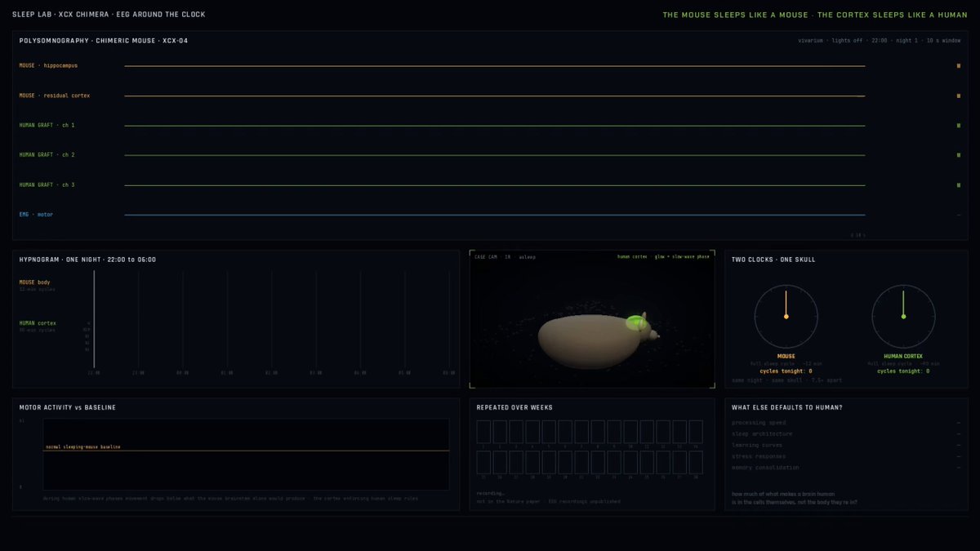
Task: Click the POLYSOMNOGRAPHY · CHIMERIC MOUSE · XCX-04 heading
Action: click(104, 40)
